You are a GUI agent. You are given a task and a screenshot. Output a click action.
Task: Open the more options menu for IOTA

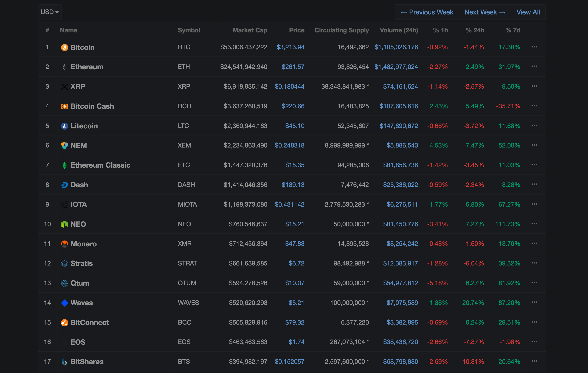[x=534, y=204]
